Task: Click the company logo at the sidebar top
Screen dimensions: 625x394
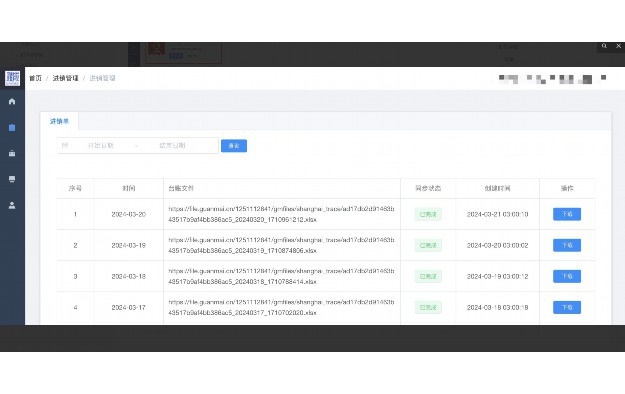Action: tap(12, 78)
